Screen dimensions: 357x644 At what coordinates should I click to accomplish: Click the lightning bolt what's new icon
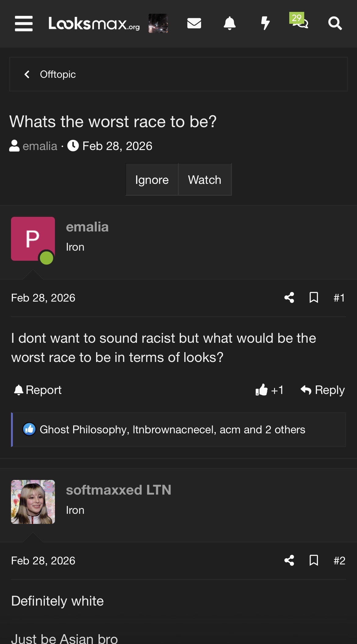(265, 23)
